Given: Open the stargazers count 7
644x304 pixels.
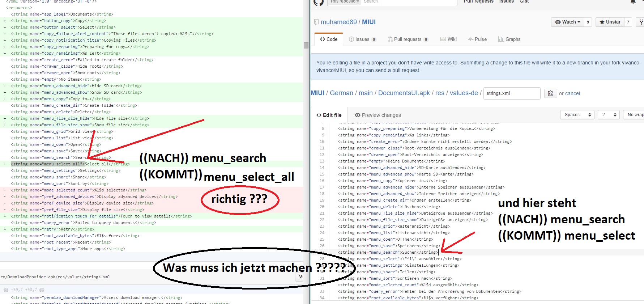Looking at the screenshot, I should click(628, 22).
